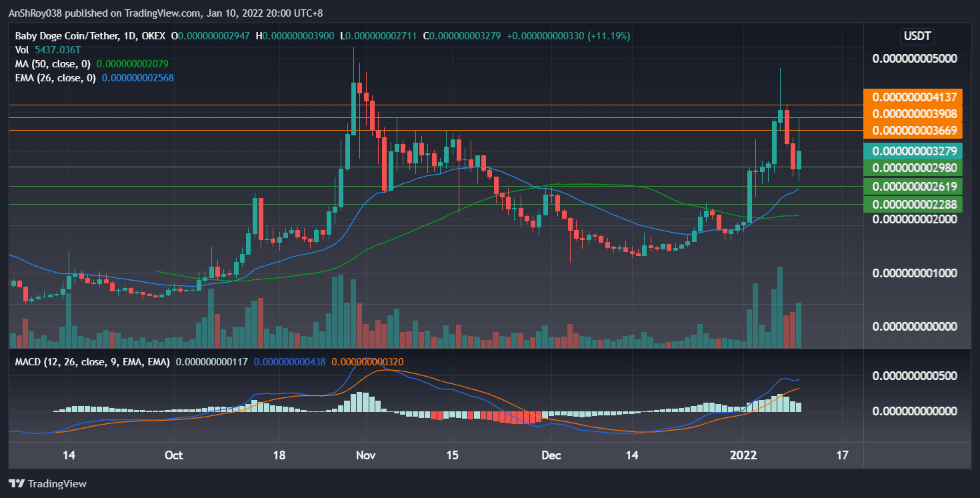Select the 2022 label on the time axis
This screenshot has width=980, height=498.
745,455
